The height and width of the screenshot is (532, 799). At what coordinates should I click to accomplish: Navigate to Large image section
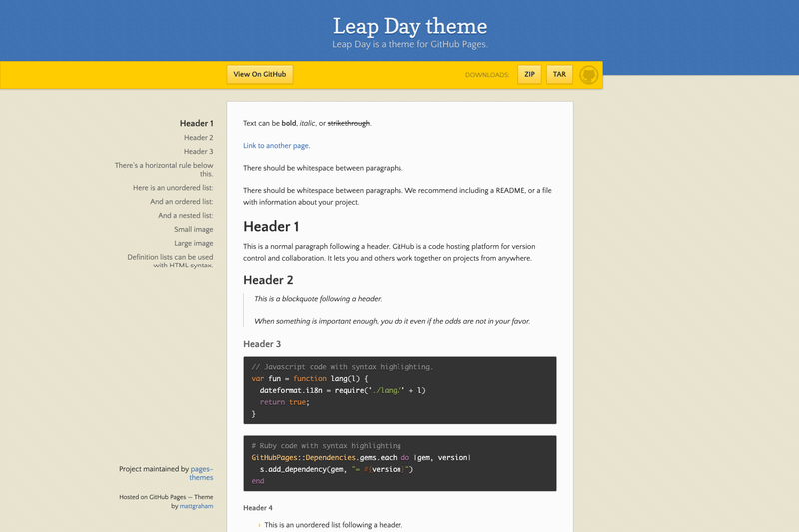point(193,243)
